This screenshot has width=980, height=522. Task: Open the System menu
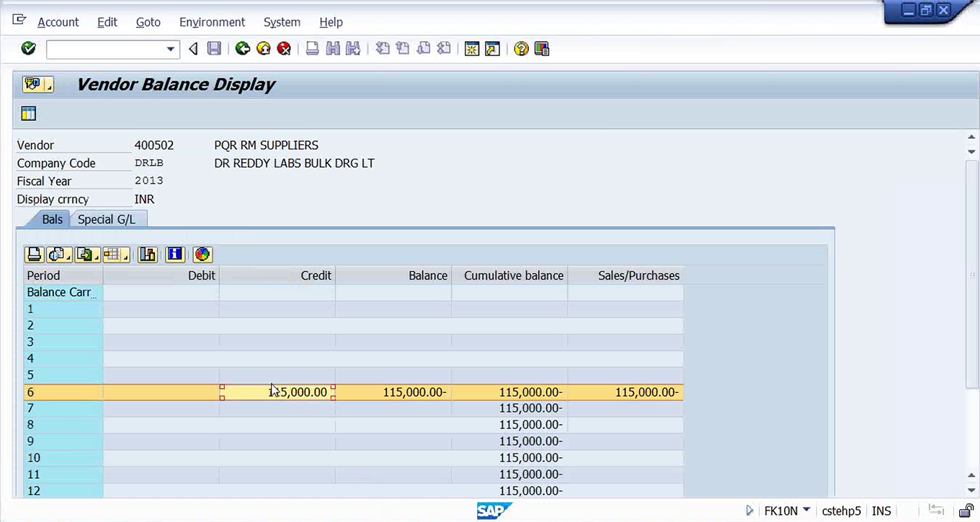(282, 22)
